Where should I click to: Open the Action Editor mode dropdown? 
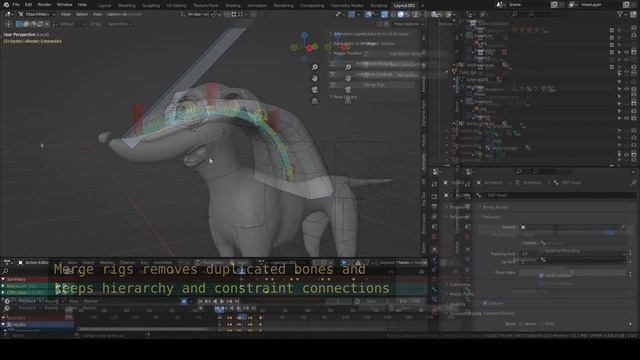point(33,262)
